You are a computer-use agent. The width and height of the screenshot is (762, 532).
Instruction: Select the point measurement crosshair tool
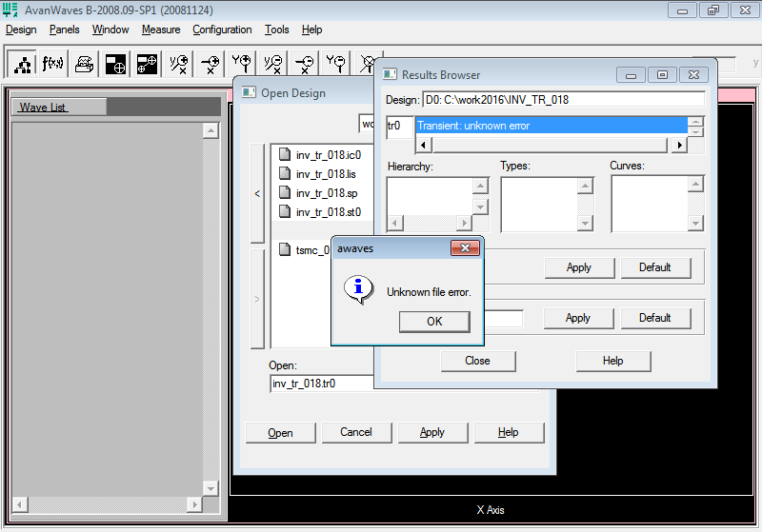[x=115, y=64]
